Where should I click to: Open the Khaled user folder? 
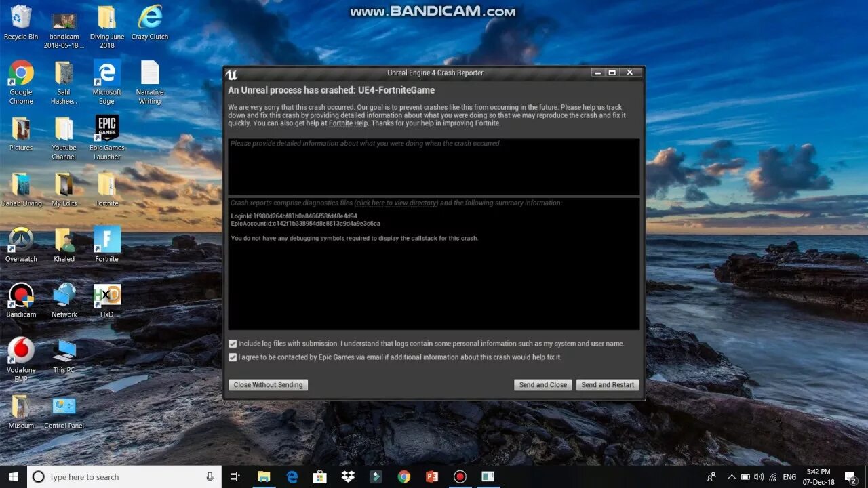pos(64,245)
